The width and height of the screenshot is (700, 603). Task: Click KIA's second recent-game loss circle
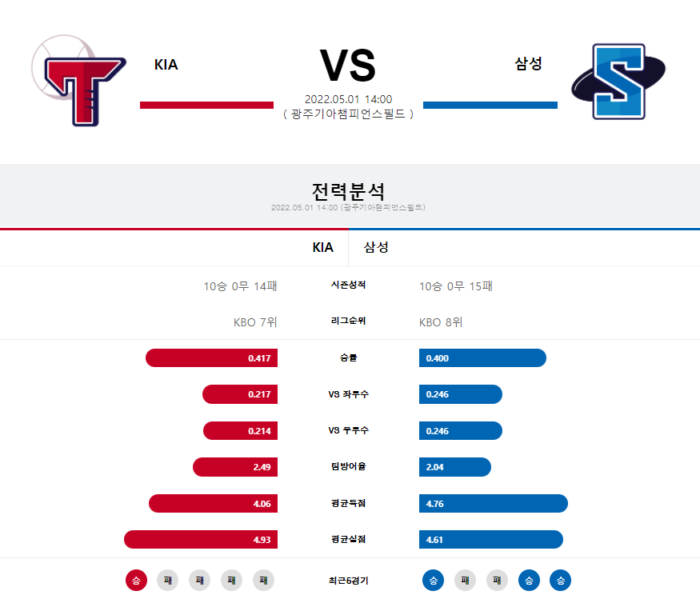[199, 581]
